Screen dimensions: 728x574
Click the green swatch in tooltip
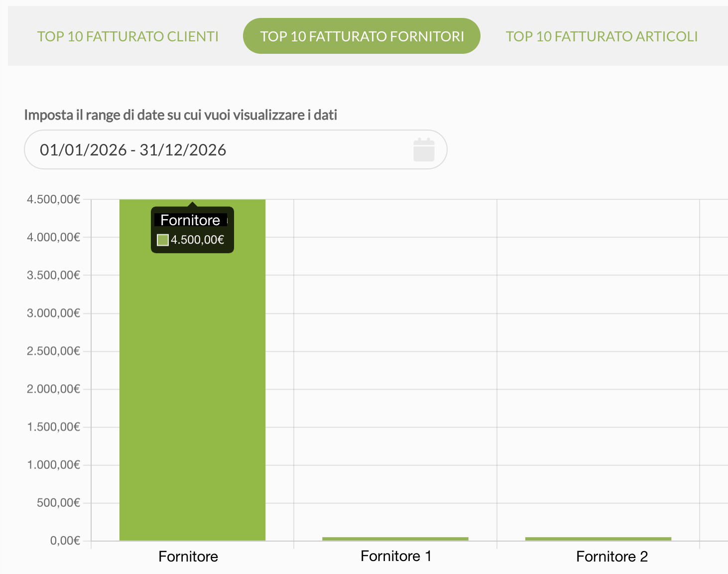click(x=163, y=240)
